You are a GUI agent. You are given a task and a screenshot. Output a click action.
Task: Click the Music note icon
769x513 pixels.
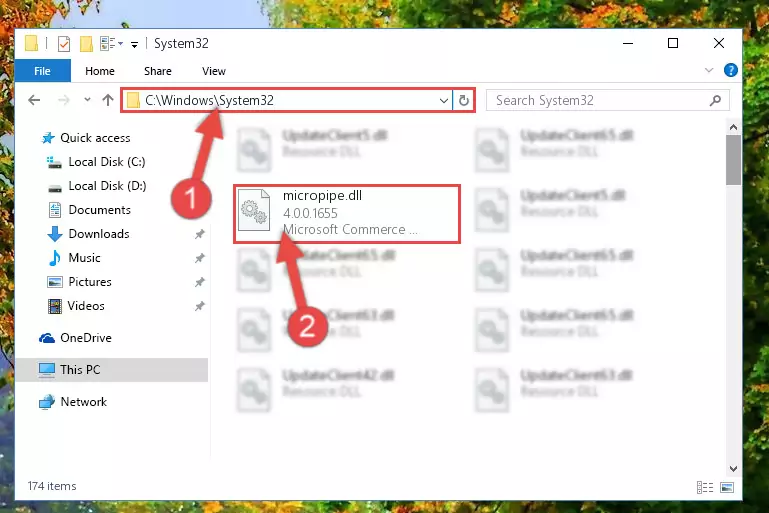coord(54,258)
